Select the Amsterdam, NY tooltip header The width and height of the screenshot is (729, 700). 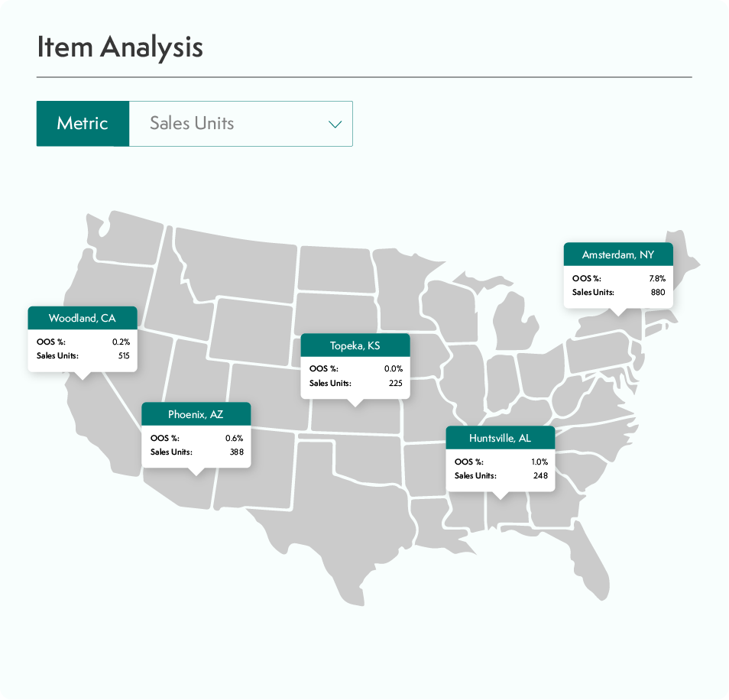[618, 254]
